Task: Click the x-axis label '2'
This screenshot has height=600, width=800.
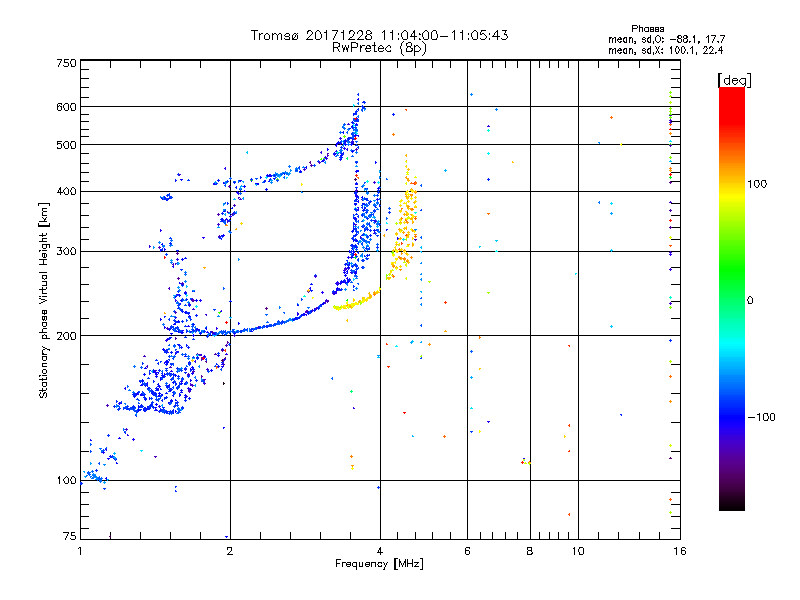Action: (230, 551)
